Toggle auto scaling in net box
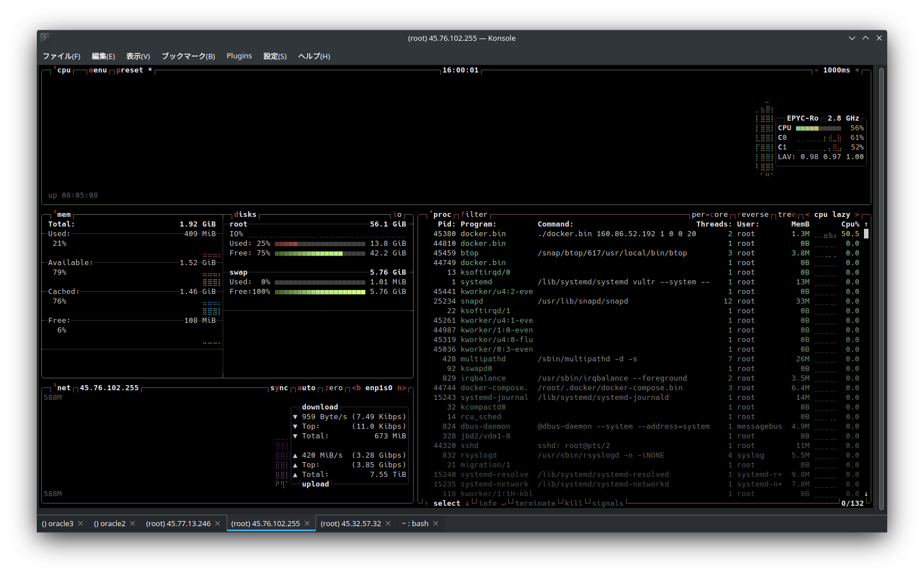The image size is (924, 576). click(x=306, y=388)
